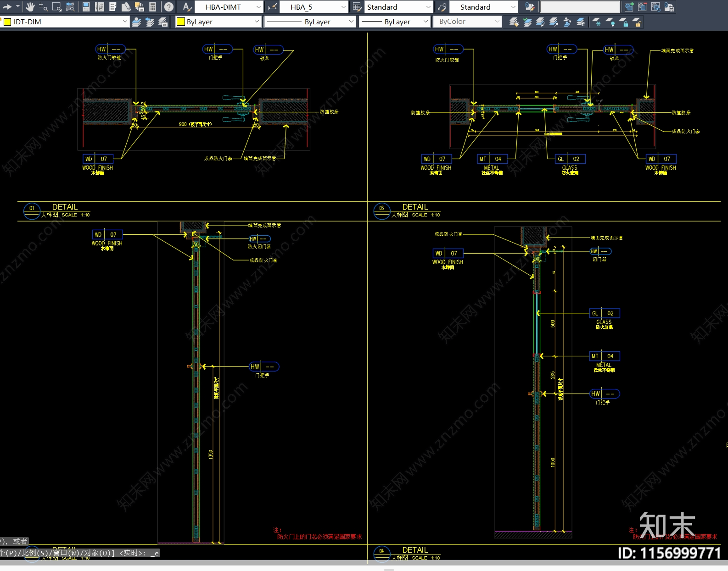728x571 pixels.
Task: Open Dimension Style manager icon
Action: tap(272, 7)
